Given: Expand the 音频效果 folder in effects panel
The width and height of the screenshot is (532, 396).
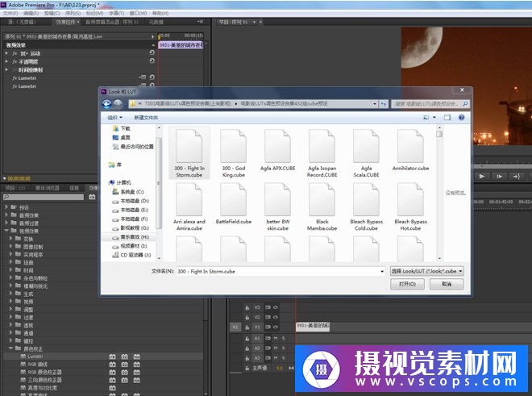Looking at the screenshot, I should pos(8,215).
